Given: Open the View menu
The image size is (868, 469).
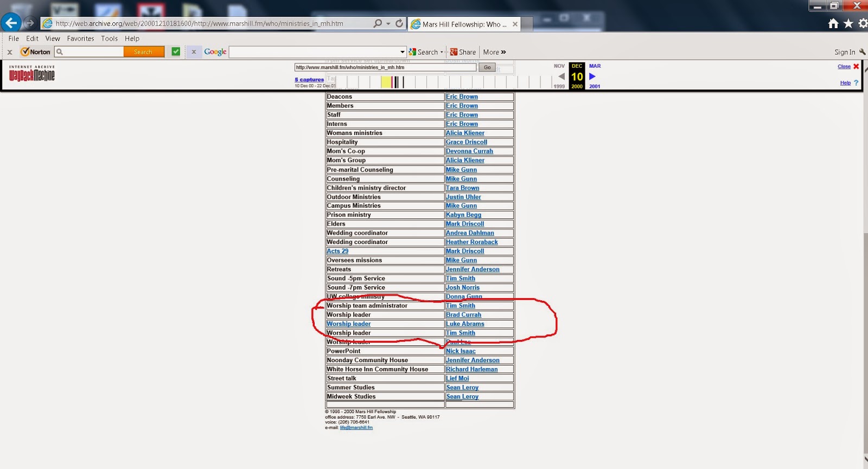Looking at the screenshot, I should [x=53, y=38].
